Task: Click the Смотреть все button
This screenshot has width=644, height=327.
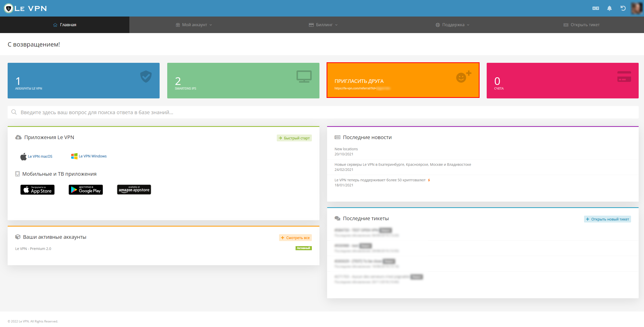Action: point(295,238)
